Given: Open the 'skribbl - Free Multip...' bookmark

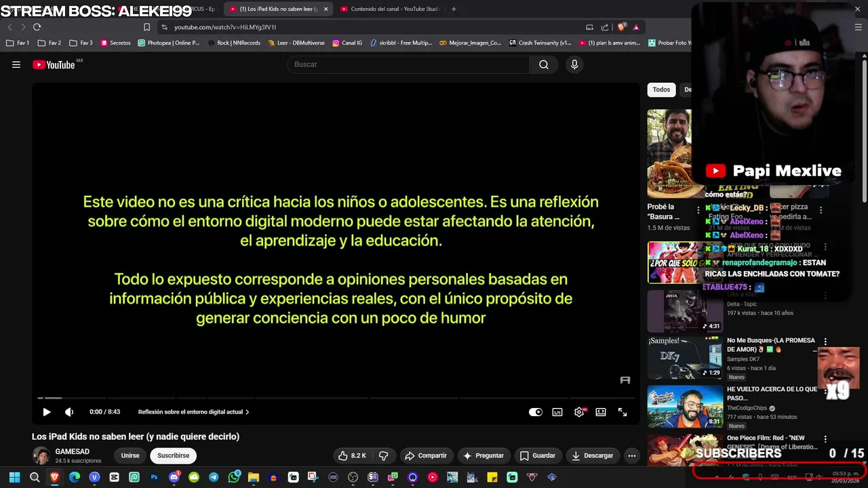Looking at the screenshot, I should pos(400,43).
